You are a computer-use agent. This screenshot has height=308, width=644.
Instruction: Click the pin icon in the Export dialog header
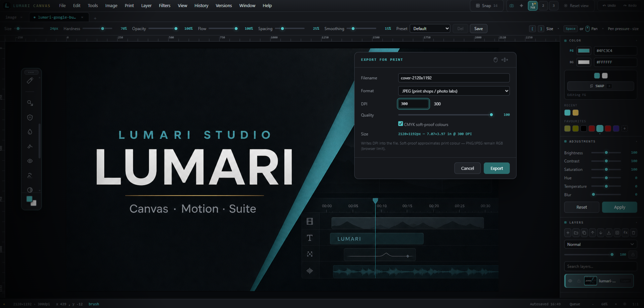click(495, 60)
